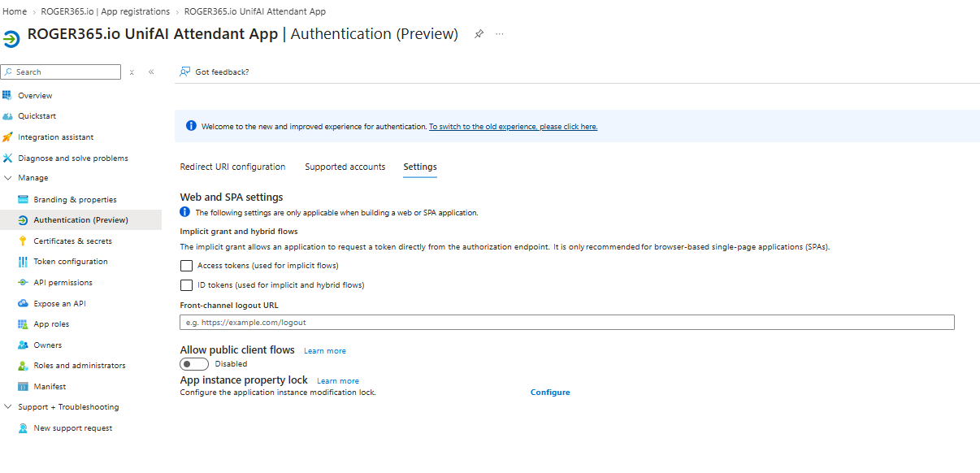
Task: Click the Got feedback icon
Action: (185, 72)
